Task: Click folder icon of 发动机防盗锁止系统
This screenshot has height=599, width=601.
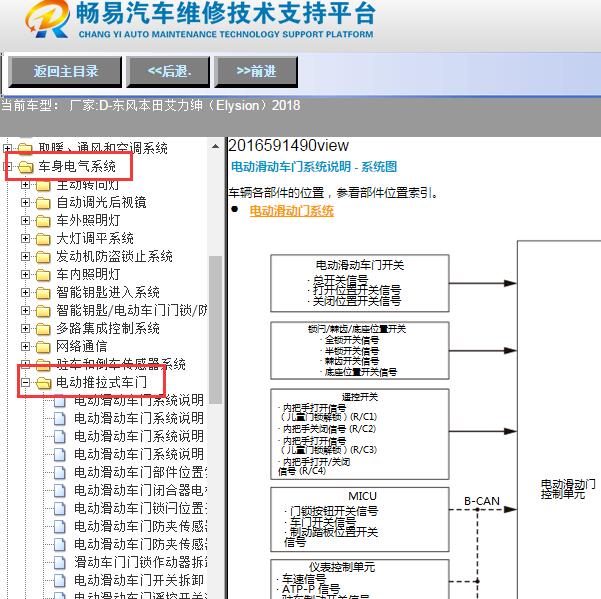Action: [43, 257]
